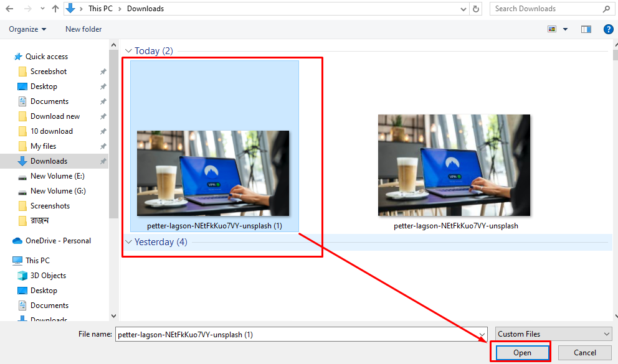Open the More view options dropdown arrow
Viewport: 618px width, 364px height.
pos(565,29)
